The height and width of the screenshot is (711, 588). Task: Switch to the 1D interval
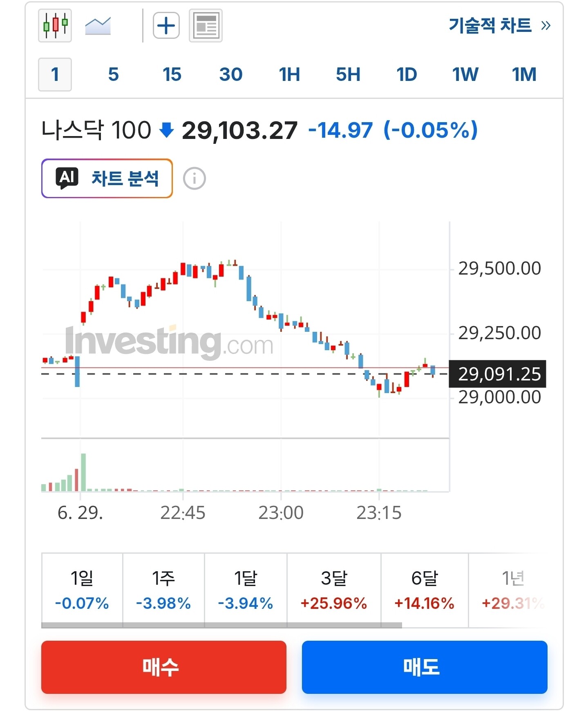(x=407, y=74)
